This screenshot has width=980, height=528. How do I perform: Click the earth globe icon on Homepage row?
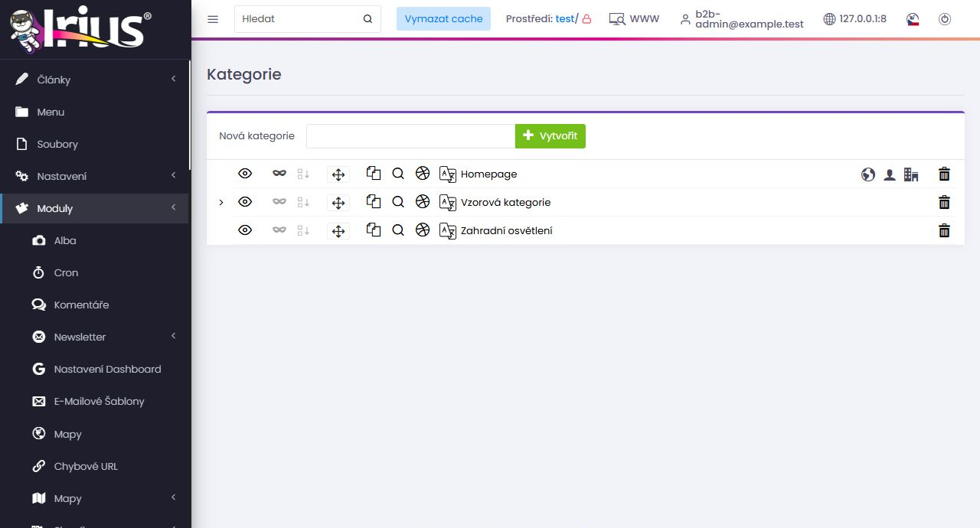pos(868,174)
